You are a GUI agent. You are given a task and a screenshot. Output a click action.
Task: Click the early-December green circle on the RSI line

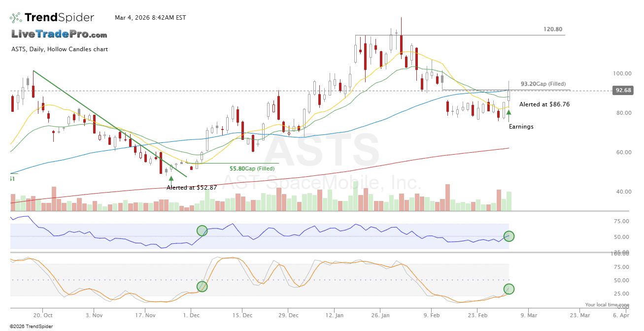click(202, 231)
